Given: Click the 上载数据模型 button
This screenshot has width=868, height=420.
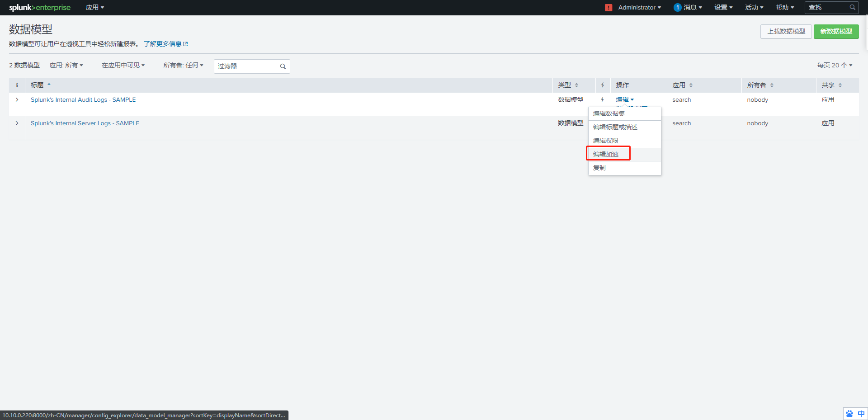Looking at the screenshot, I should pos(786,32).
